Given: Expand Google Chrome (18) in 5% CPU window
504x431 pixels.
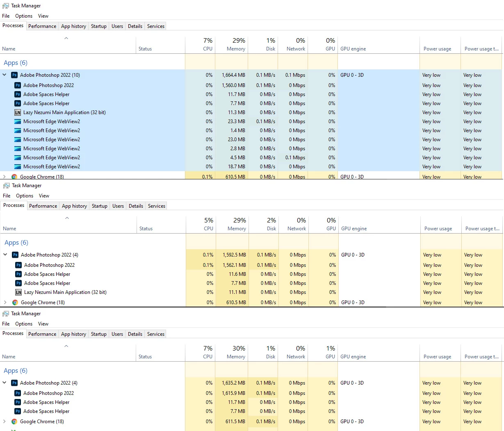Looking at the screenshot, I should tap(5, 303).
